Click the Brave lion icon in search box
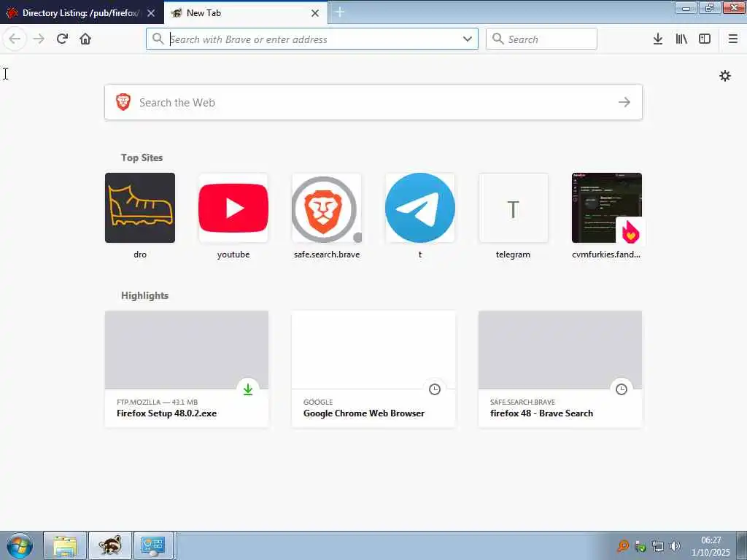 pos(123,102)
